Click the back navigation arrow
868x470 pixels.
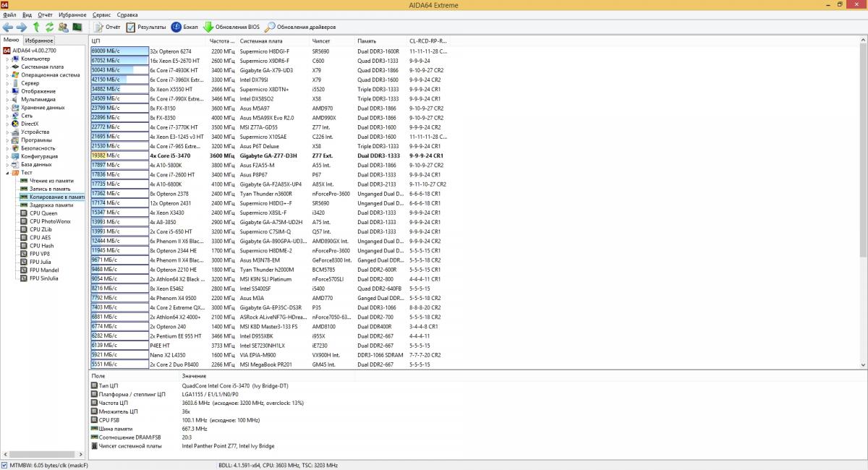click(x=8, y=27)
